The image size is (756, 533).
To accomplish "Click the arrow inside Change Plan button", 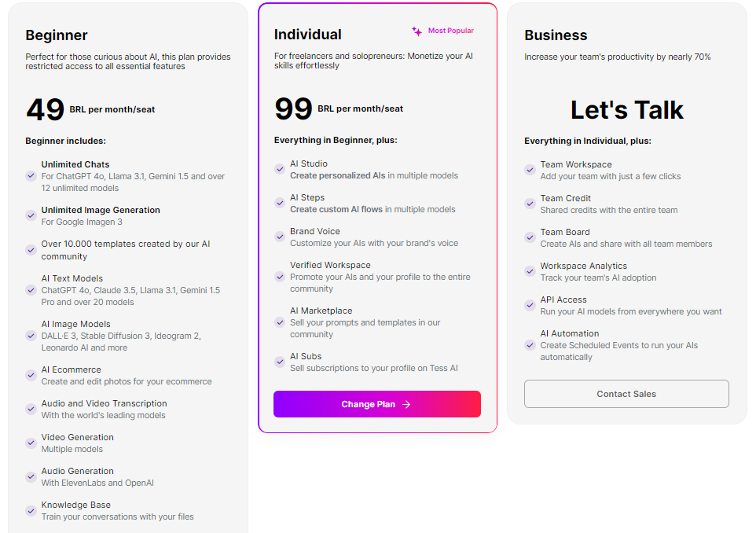I will coord(406,405).
